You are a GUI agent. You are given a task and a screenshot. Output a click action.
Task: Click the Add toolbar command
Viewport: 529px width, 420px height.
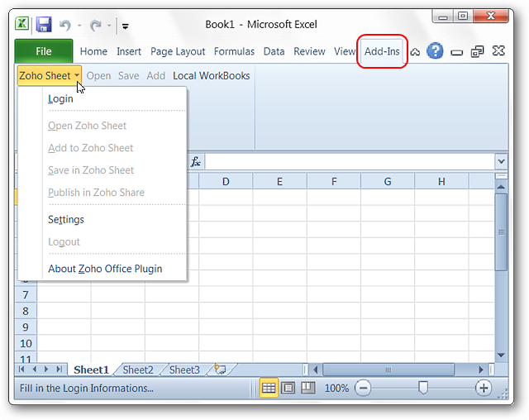click(x=155, y=76)
